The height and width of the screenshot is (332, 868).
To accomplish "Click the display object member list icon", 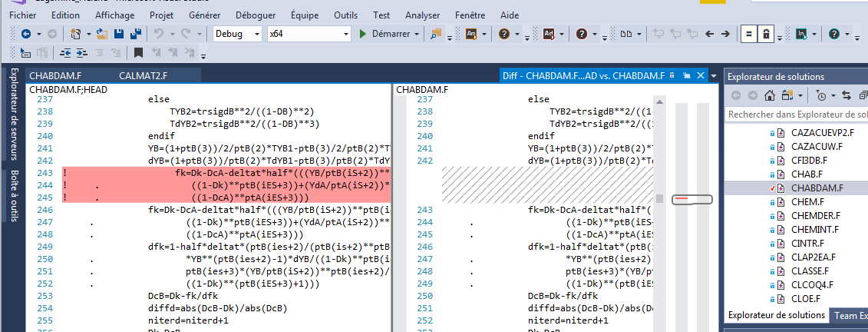I will coord(25,53).
